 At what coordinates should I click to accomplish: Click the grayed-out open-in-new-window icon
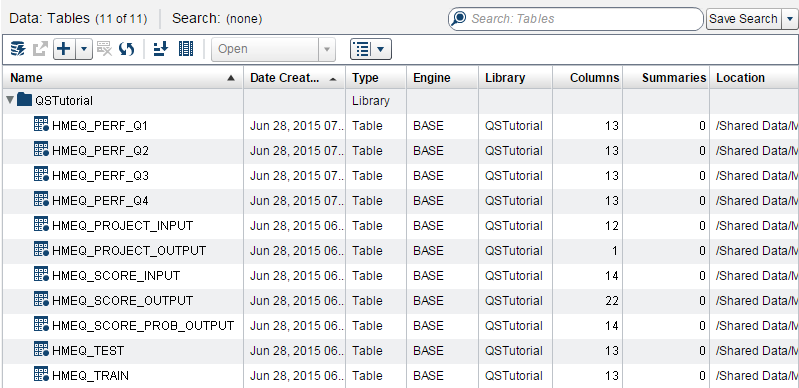pos(40,49)
